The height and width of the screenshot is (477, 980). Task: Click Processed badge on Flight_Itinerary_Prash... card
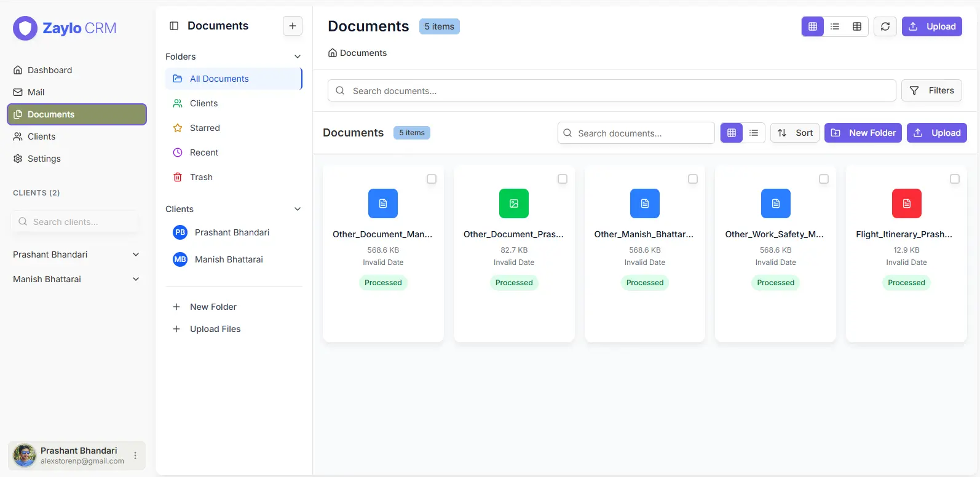(906, 283)
